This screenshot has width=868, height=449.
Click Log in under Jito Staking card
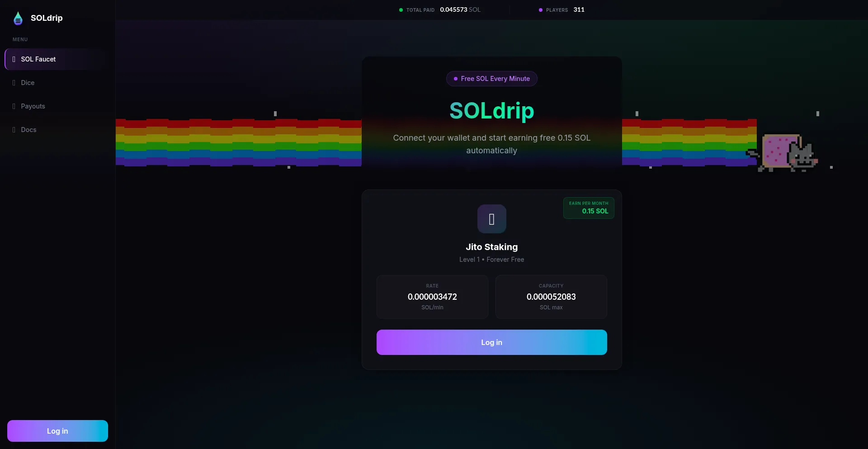pos(491,342)
